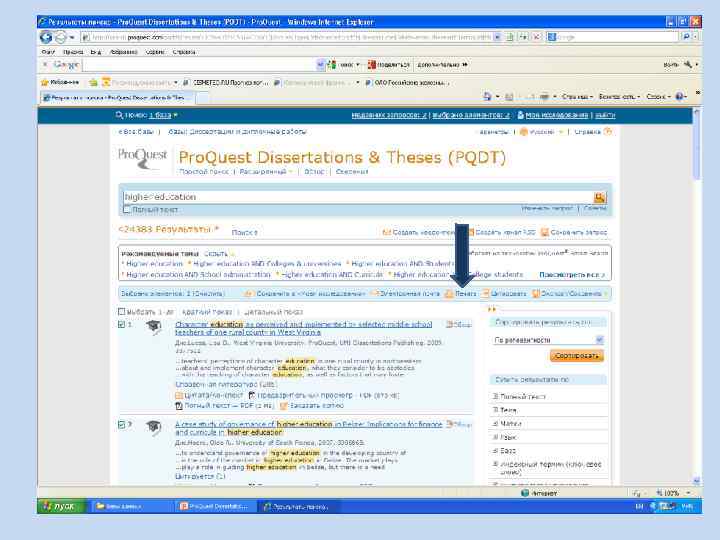Click into the IE address bar

tap(287, 37)
